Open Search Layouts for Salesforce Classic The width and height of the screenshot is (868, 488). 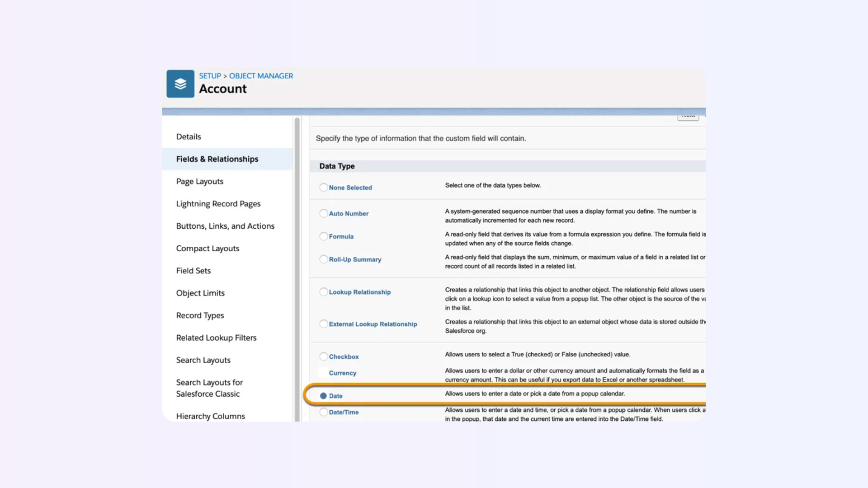pyautogui.click(x=209, y=388)
